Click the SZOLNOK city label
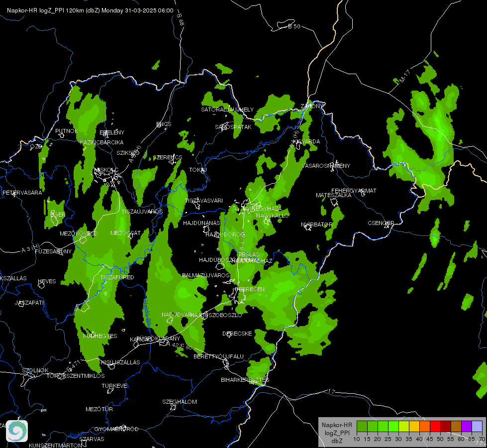The image size is (487, 448). pos(35,370)
